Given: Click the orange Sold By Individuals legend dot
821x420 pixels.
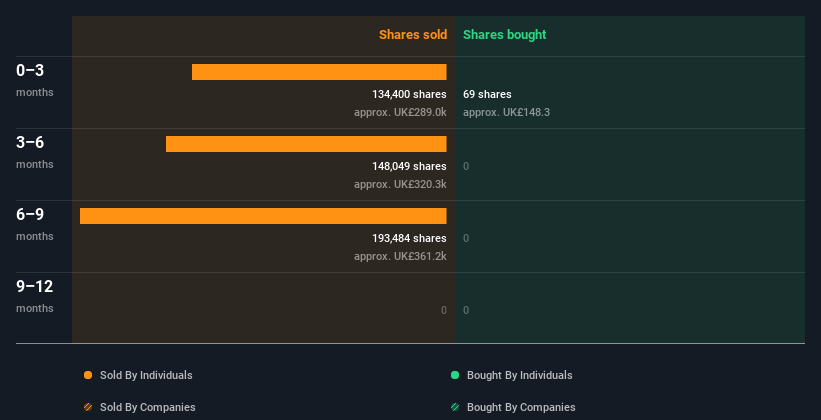Looking at the screenshot, I should [88, 375].
